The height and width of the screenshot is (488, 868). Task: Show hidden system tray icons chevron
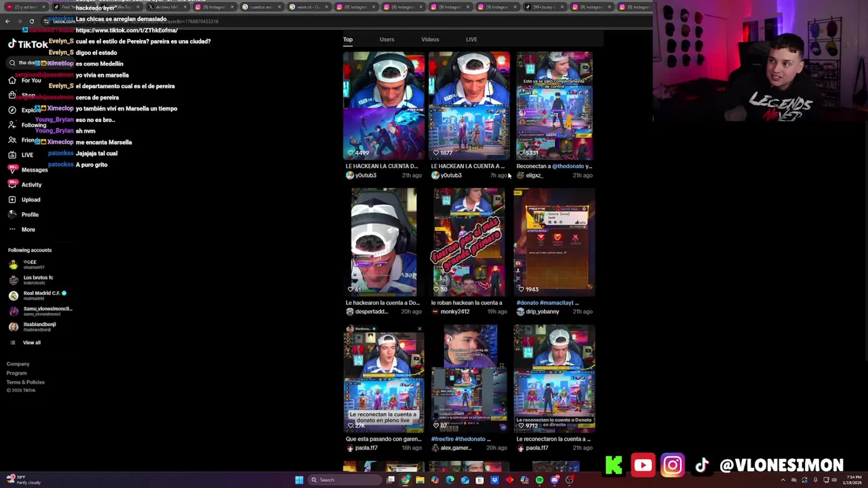(783, 480)
